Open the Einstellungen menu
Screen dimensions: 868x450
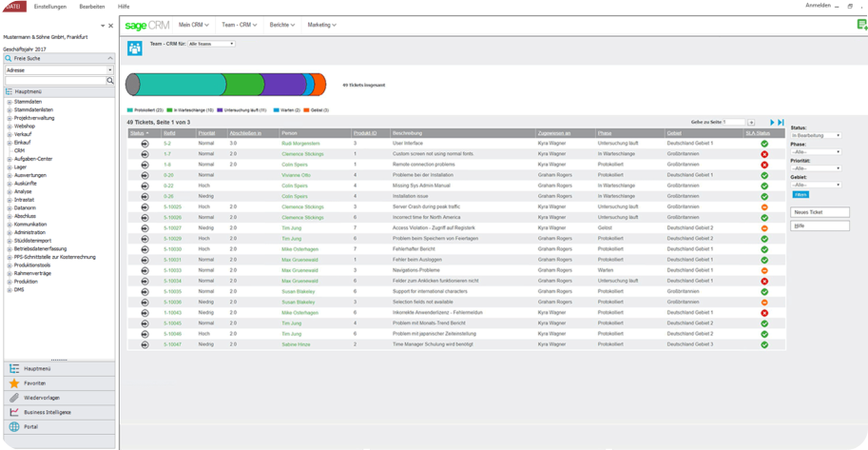click(x=49, y=6)
